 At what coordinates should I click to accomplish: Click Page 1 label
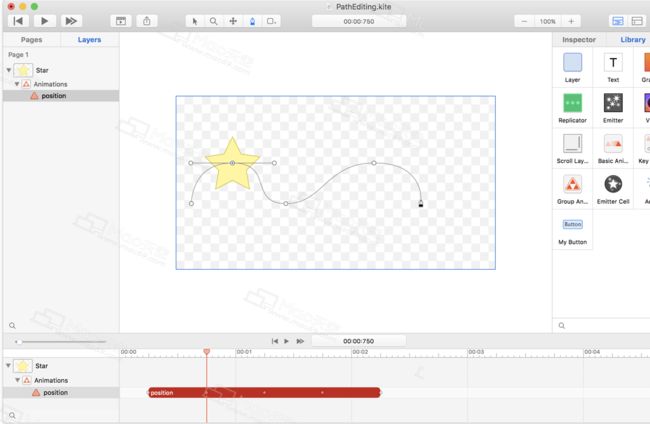tap(18, 55)
